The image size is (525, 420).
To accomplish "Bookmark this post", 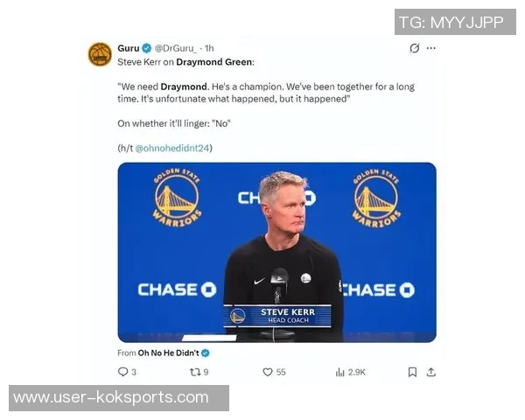I will (x=412, y=372).
